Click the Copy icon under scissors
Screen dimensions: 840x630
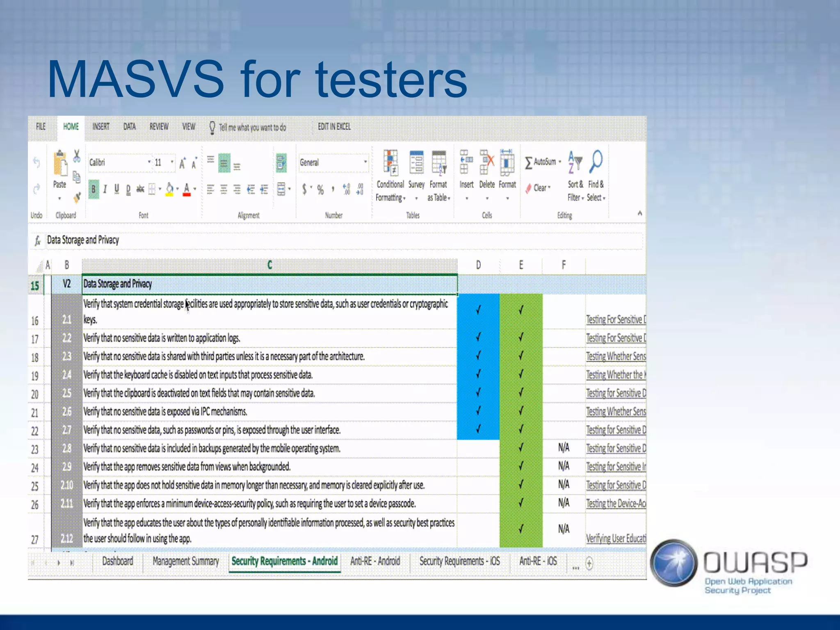point(77,177)
